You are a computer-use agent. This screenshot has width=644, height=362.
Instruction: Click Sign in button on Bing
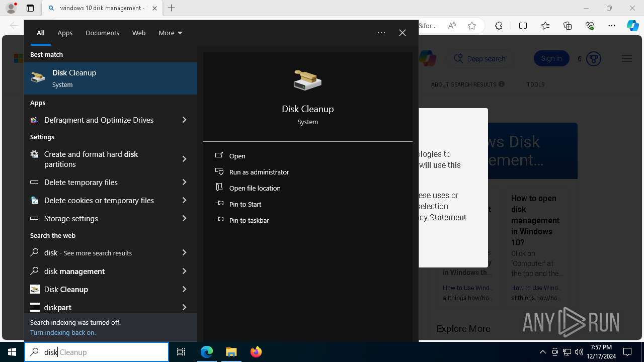pos(551,58)
